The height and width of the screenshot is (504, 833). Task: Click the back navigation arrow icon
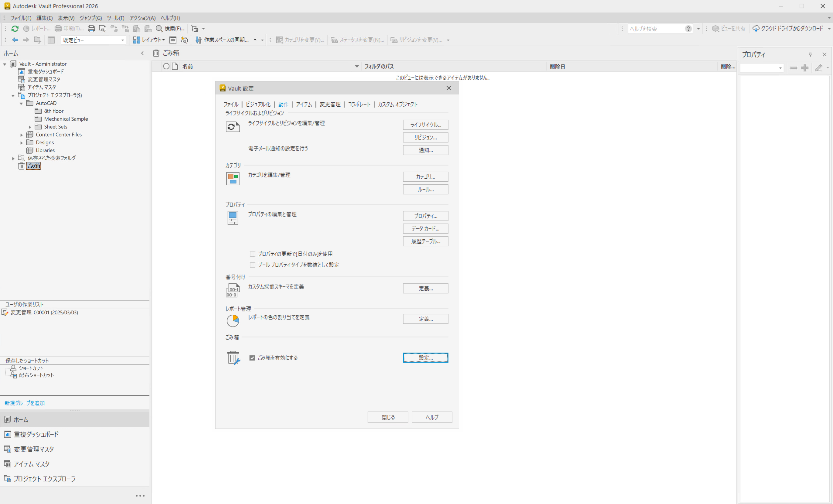tap(15, 40)
